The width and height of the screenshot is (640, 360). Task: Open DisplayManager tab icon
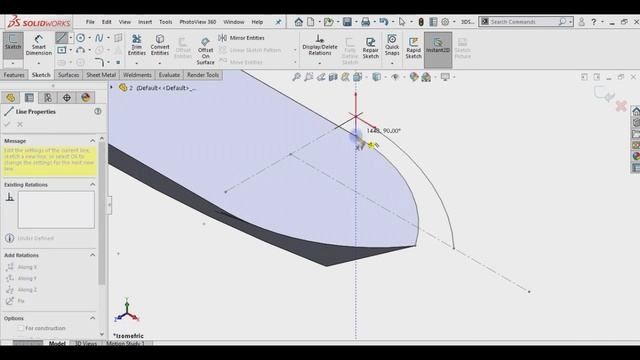tap(85, 98)
